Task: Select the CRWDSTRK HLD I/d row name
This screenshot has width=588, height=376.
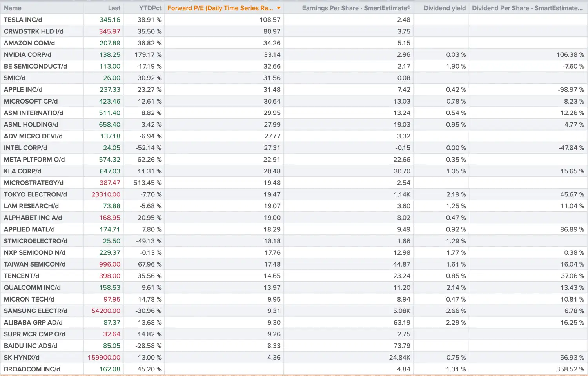Action: point(33,31)
